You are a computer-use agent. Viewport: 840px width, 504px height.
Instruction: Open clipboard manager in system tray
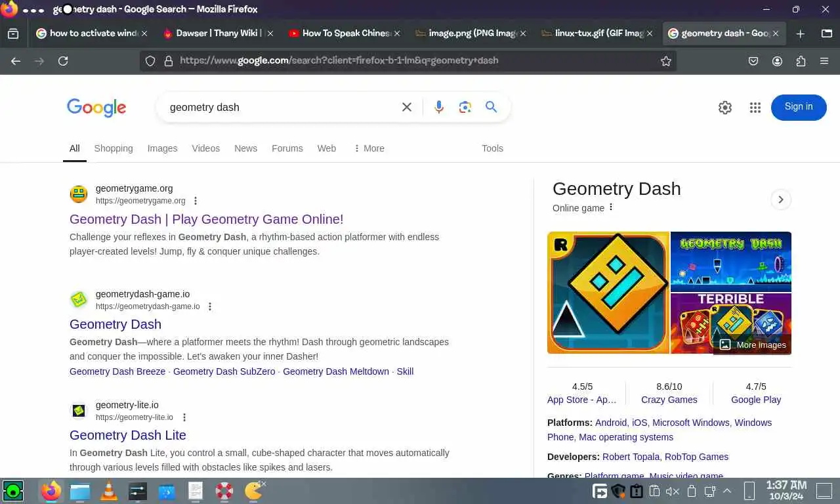click(654, 491)
